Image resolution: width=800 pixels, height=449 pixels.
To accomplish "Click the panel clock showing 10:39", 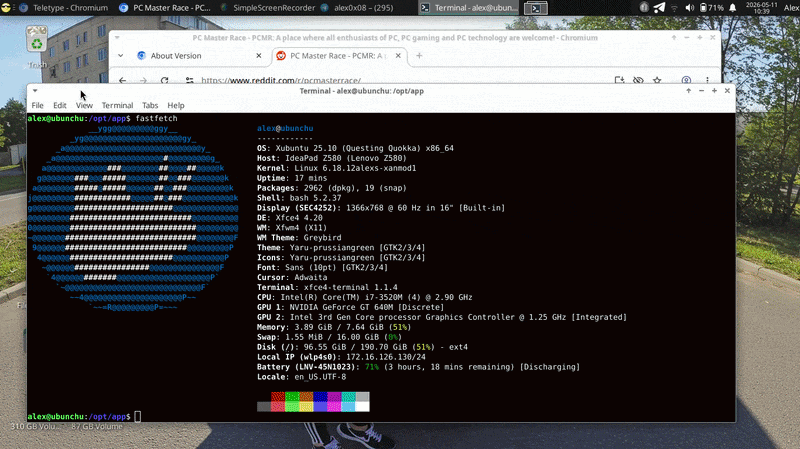I will click(761, 8).
